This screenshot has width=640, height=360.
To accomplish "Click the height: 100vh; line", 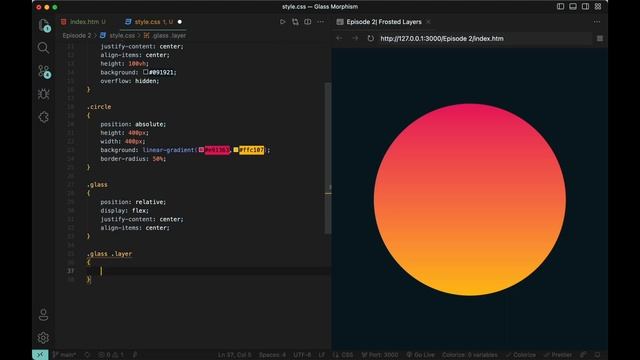I will 124,63.
